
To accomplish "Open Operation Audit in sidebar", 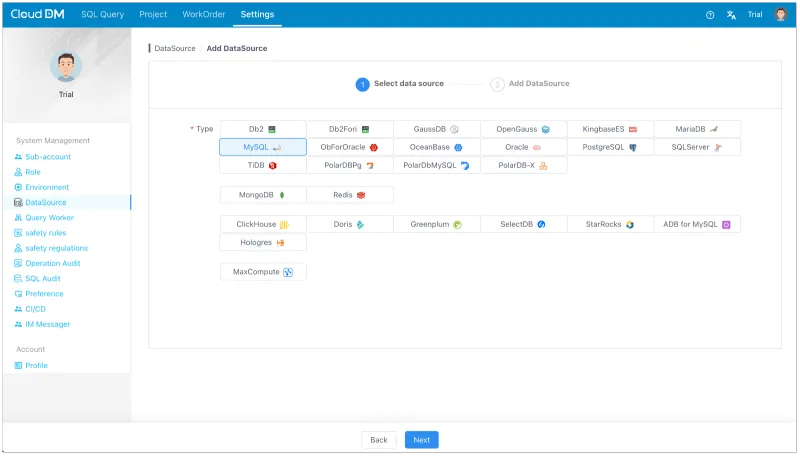I will pos(53,263).
